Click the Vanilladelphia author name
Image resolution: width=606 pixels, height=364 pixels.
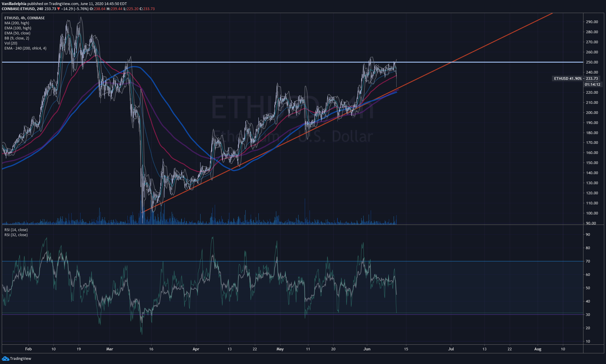[14, 4]
